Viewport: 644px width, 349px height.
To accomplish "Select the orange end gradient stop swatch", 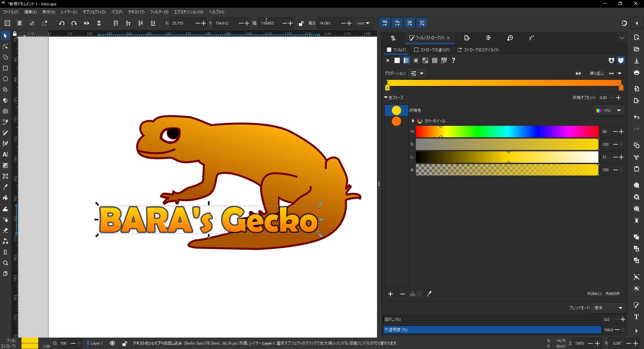I will pyautogui.click(x=396, y=121).
